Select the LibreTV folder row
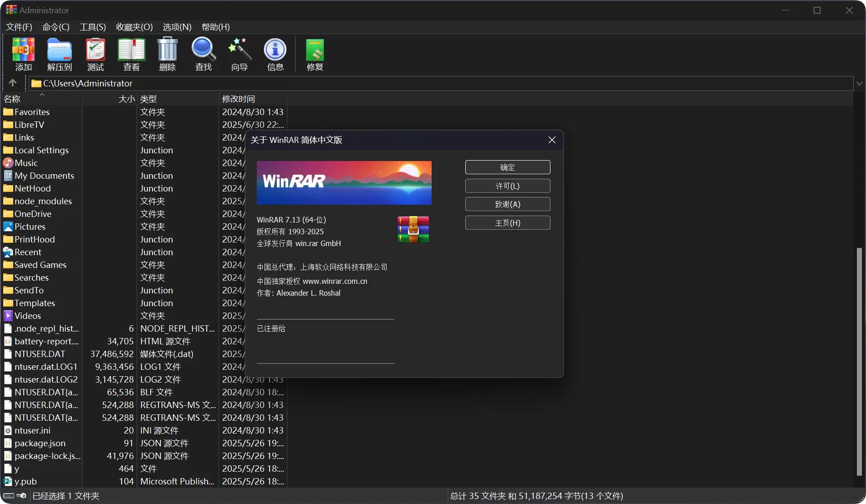The width and height of the screenshot is (866, 504). pyautogui.click(x=144, y=125)
